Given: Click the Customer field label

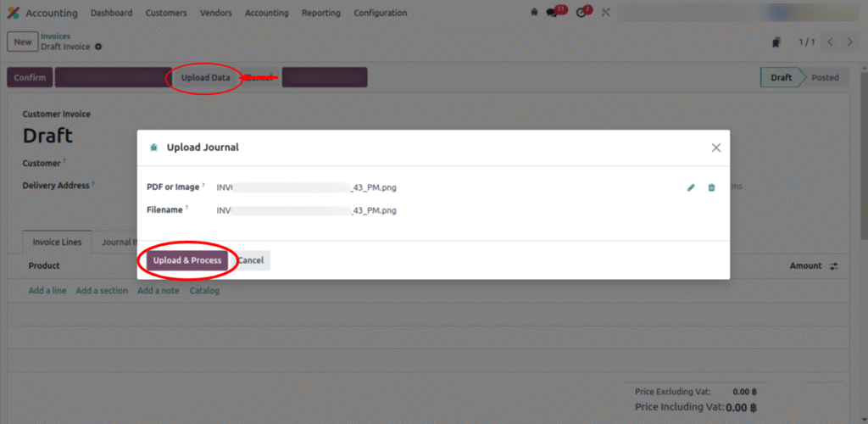Looking at the screenshot, I should click(x=41, y=164).
